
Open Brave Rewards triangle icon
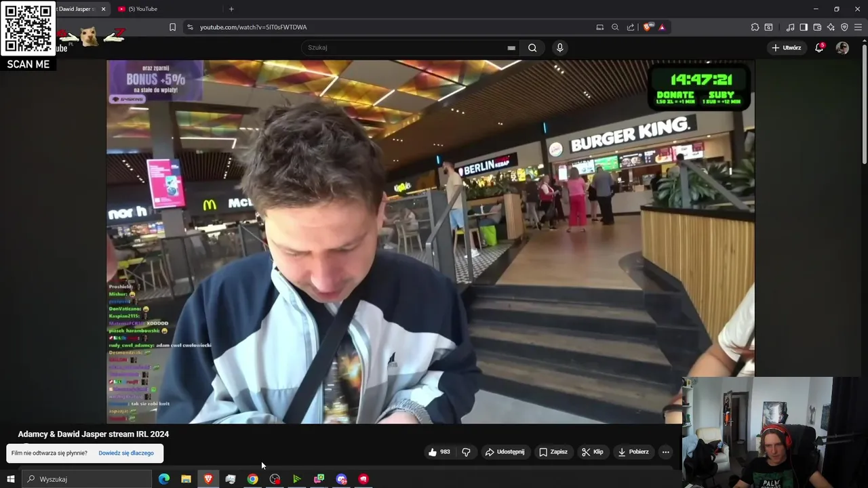click(x=662, y=27)
